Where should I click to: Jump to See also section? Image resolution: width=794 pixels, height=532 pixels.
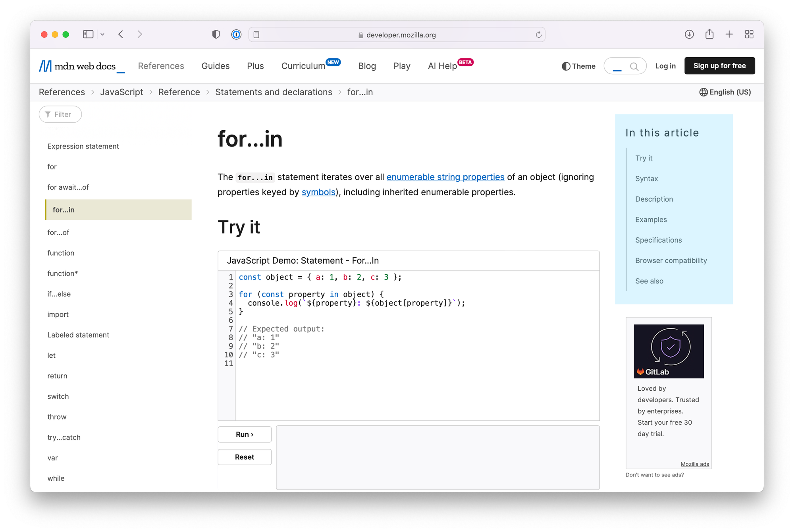click(x=649, y=281)
